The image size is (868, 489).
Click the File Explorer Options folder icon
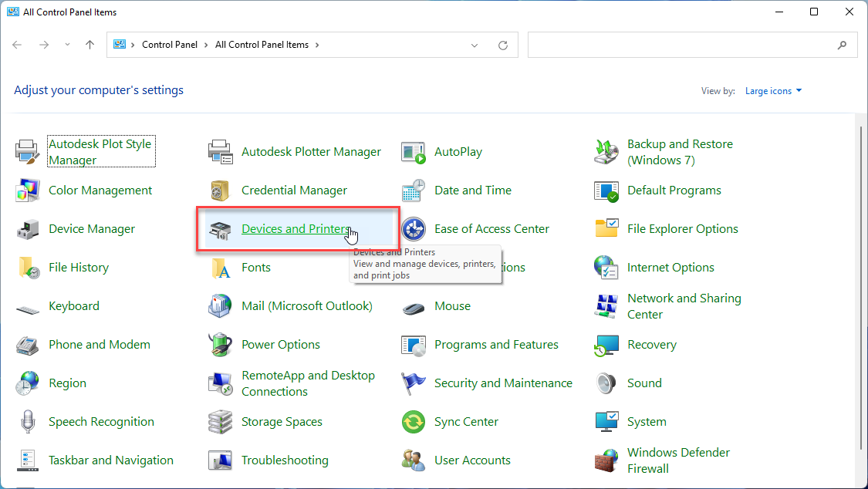pos(606,229)
